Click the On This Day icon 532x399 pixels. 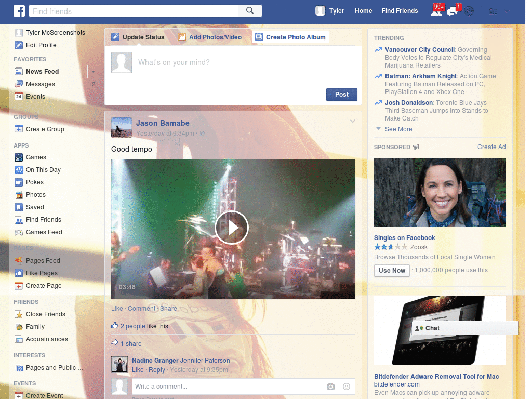tap(19, 170)
